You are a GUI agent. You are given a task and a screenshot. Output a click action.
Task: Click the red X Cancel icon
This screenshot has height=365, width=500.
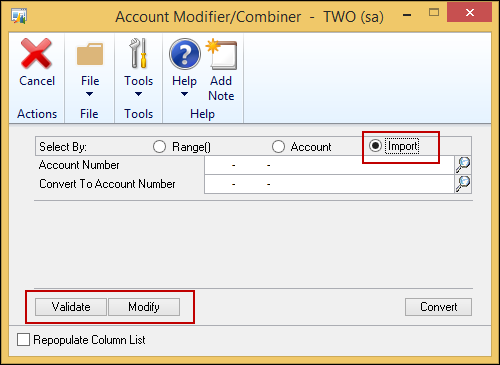click(36, 53)
